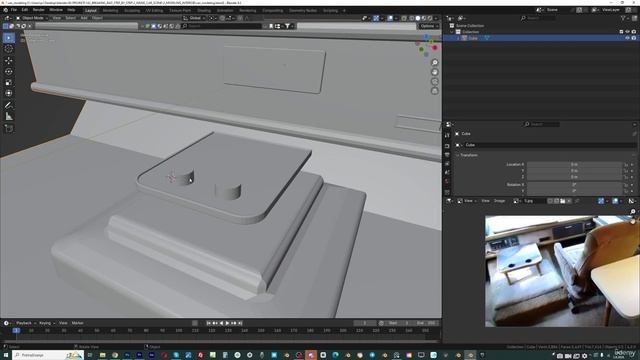This screenshot has width=640, height=360.
Task: Click the Rotation X value field
Action: point(574,184)
